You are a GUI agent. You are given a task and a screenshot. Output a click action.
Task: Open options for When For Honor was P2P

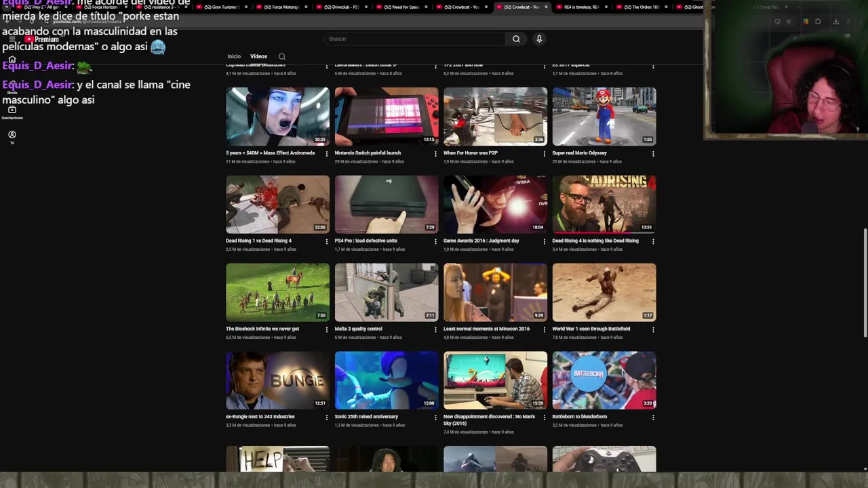point(544,153)
